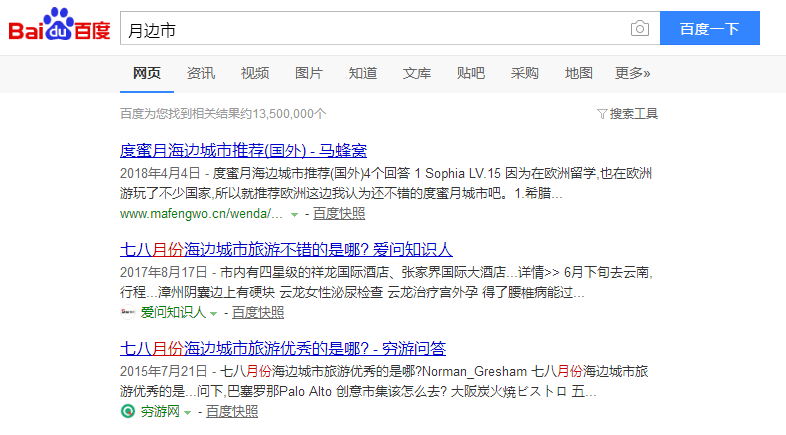This screenshot has height=435, width=786.
Task: Open 七八月份海边城市旅游不错的是哪 爱问知识人 result
Action: pyautogui.click(x=286, y=249)
